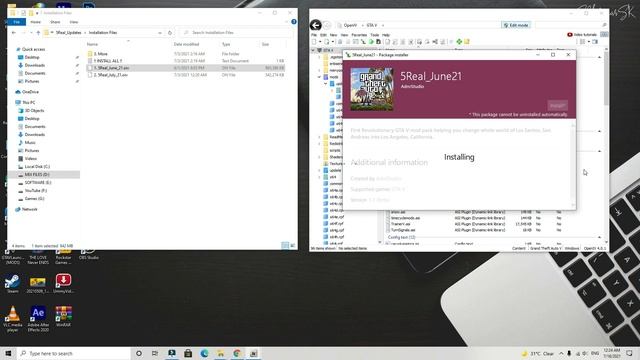Click taskbar 'Type here to search' box
The image size is (640, 360).
pyautogui.click(x=73, y=353)
